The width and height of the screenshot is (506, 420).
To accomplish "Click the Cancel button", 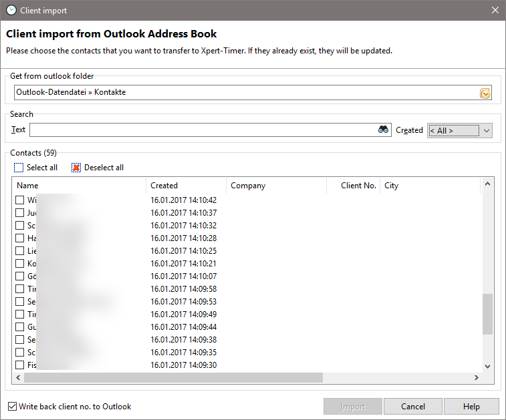I will tap(413, 407).
